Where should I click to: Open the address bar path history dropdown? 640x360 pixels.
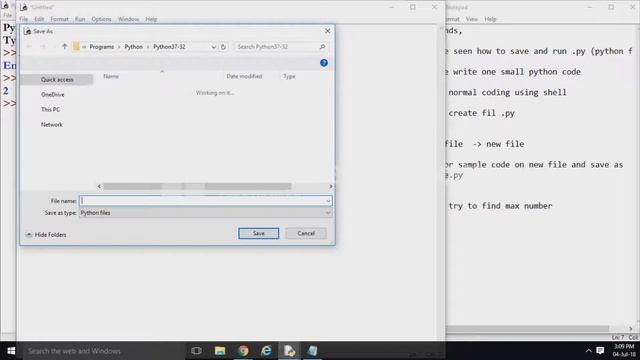[213, 47]
